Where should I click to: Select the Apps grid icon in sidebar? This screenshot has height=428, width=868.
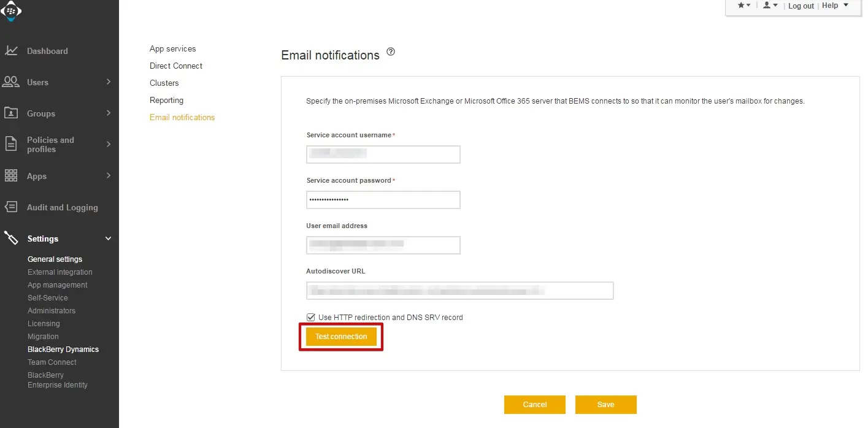[11, 175]
